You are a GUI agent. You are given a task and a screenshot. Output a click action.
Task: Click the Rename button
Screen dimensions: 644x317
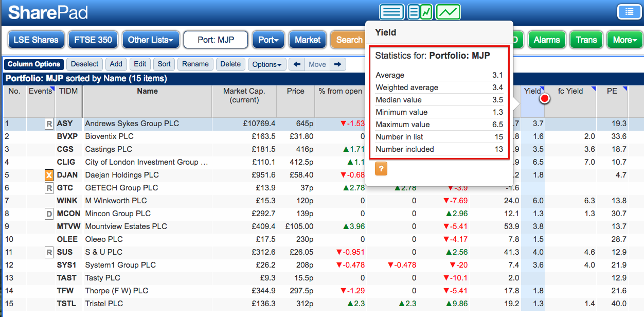(195, 64)
